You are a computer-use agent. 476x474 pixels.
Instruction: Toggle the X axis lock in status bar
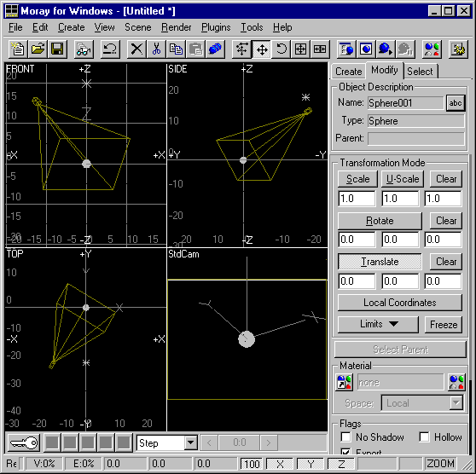pos(280,464)
